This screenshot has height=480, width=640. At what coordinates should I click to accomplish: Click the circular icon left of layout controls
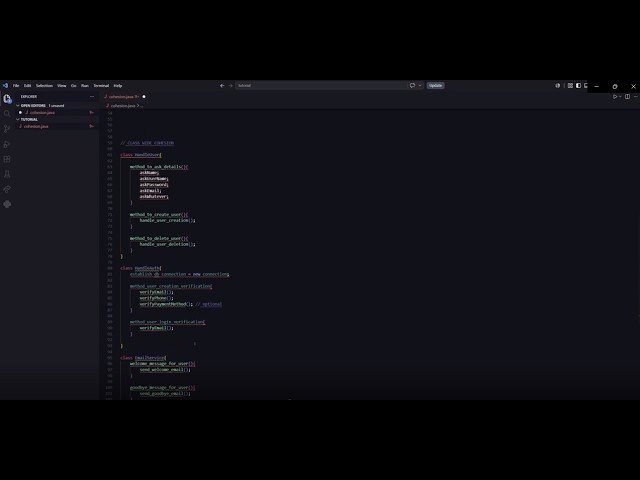click(558, 86)
